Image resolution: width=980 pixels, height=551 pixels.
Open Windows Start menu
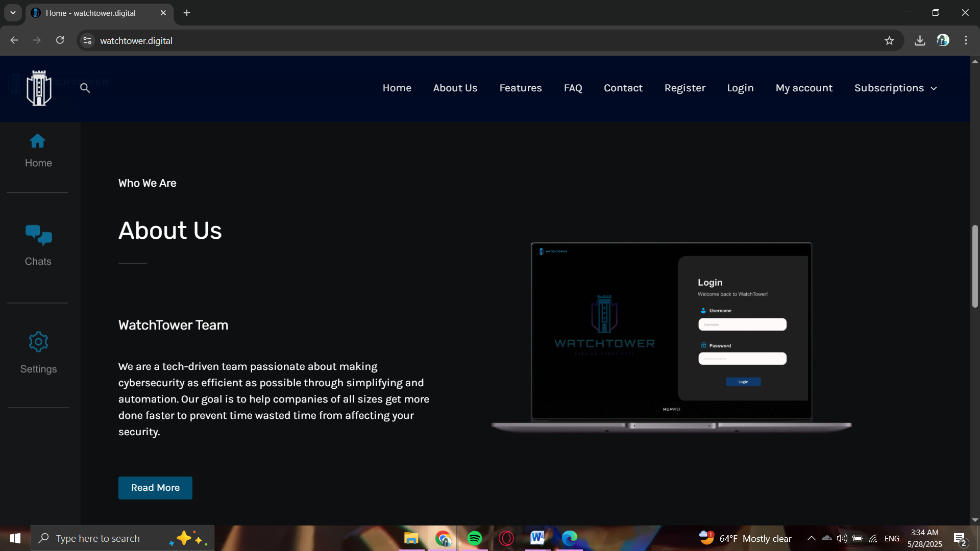(15, 538)
